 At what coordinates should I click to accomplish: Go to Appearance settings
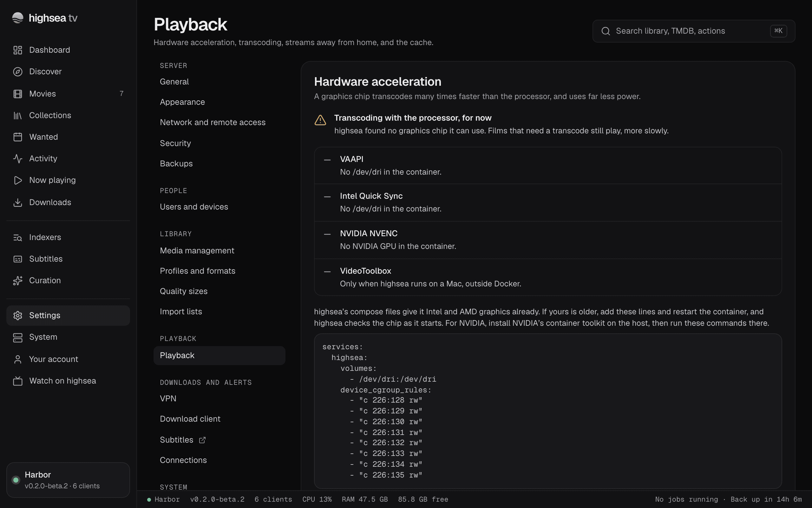(x=219, y=102)
